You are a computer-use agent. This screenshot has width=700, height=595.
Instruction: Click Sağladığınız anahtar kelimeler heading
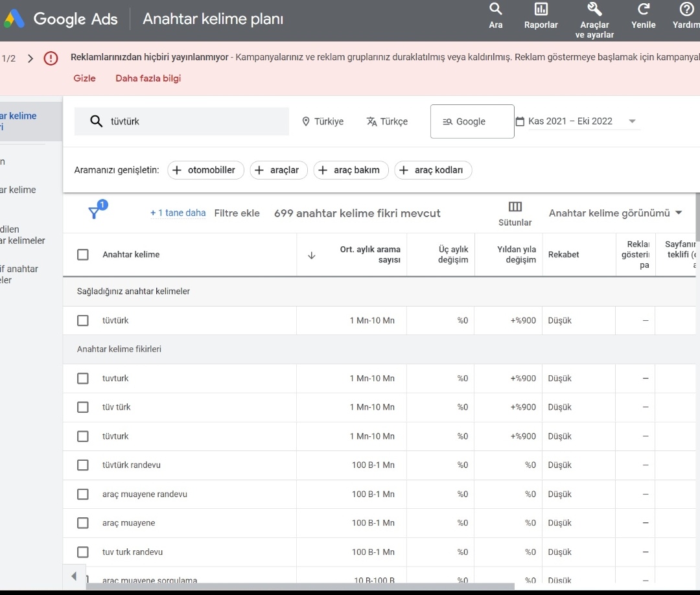(x=134, y=292)
